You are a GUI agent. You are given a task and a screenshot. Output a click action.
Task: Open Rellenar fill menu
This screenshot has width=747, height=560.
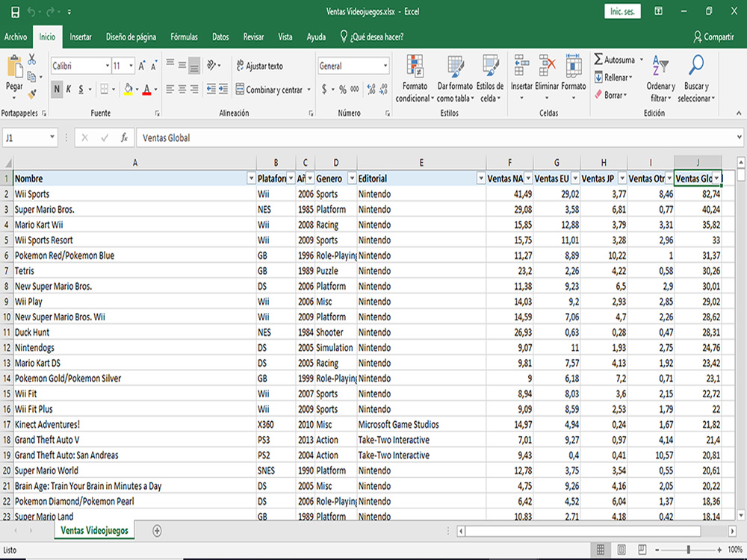613,77
